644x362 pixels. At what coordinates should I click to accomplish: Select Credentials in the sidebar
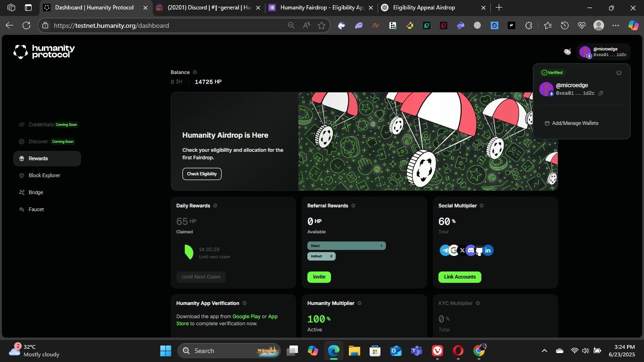[41, 124]
